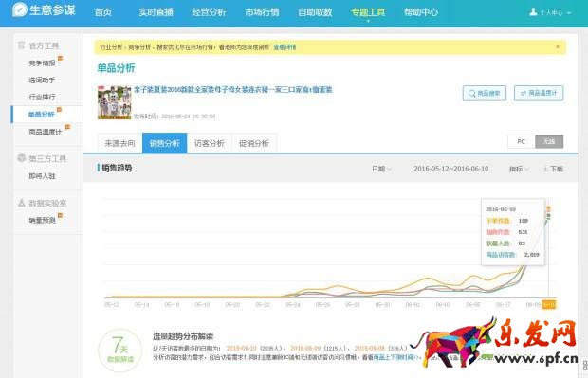Expand the 日期 dropdown
Screen dimensions: 588x378
pos(381,169)
